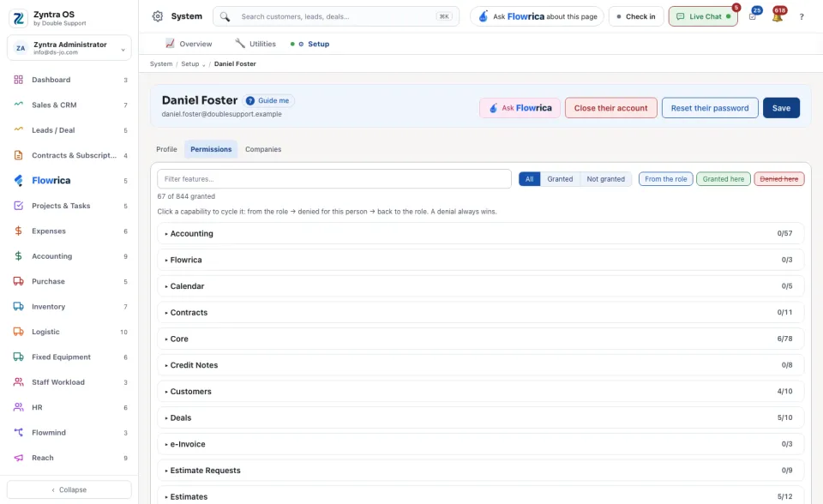Open the Utilities section tab
Image resolution: width=823 pixels, height=504 pixels.
tap(255, 44)
